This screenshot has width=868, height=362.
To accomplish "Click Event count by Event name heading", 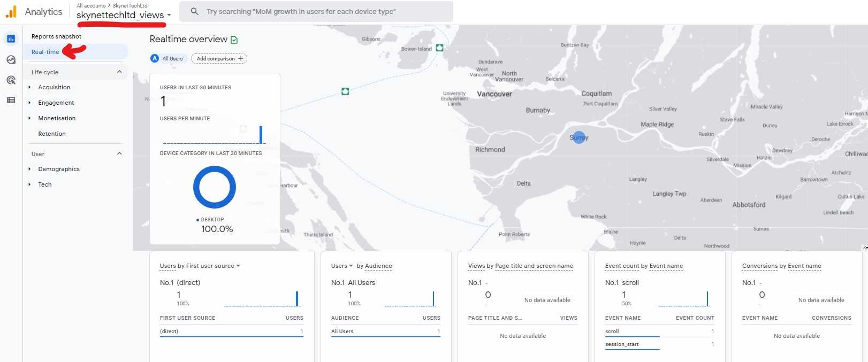I will [644, 266].
